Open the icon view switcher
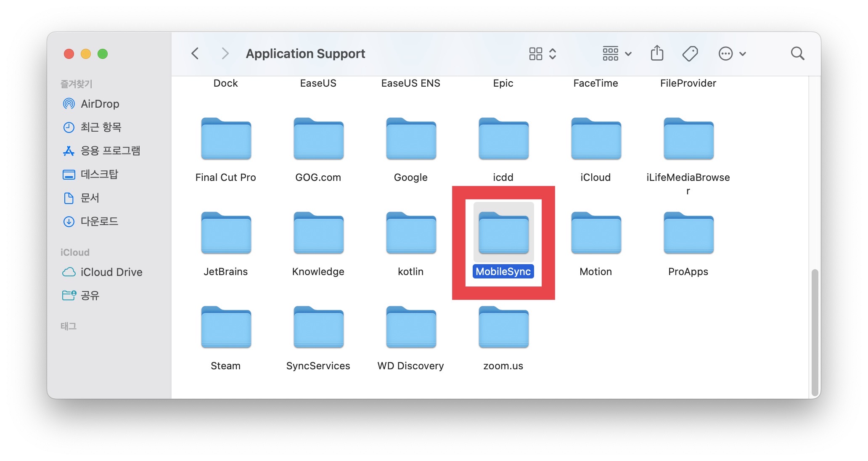The height and width of the screenshot is (461, 868). [x=542, y=53]
